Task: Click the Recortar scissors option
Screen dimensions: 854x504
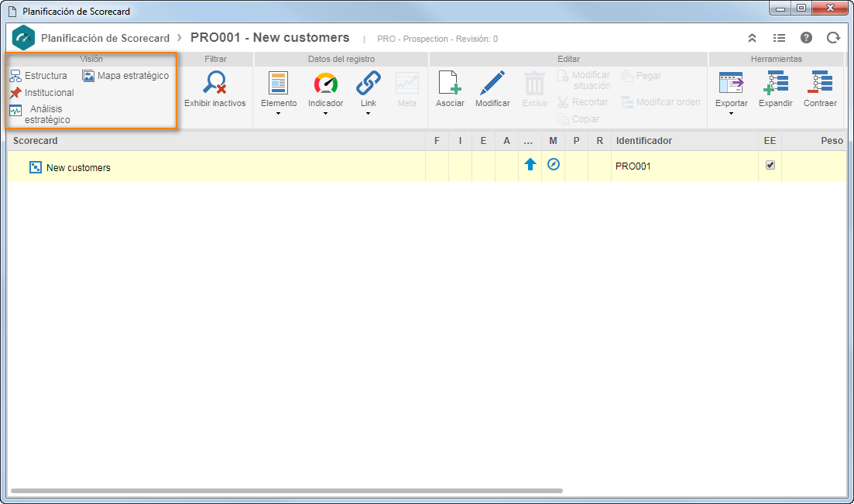Action: point(582,102)
